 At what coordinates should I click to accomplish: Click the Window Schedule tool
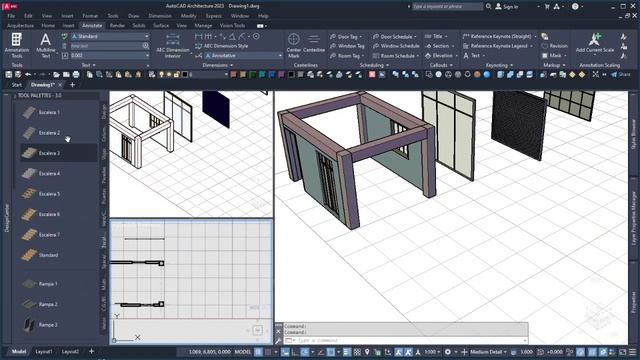(x=396, y=46)
